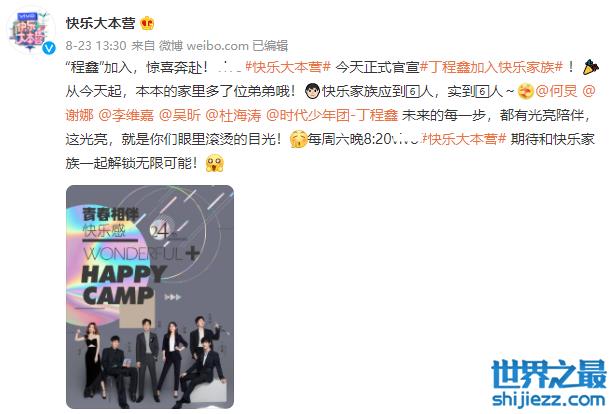This screenshot has width=616, height=414.
Task: Open the 快乐大本营 username link
Action: tap(101, 24)
